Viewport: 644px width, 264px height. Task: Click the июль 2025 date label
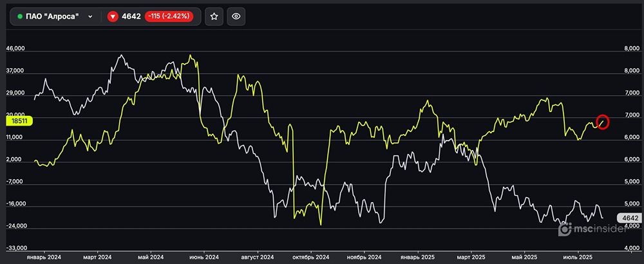pyautogui.click(x=578, y=256)
